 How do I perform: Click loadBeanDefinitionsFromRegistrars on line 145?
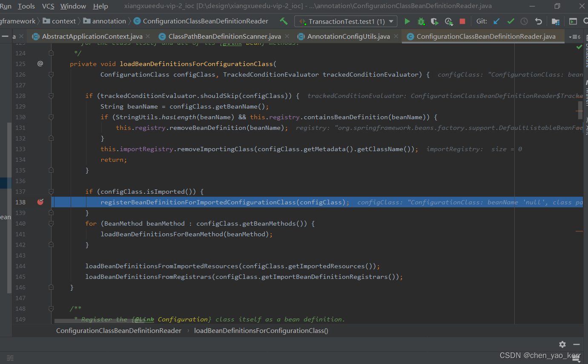148,276
